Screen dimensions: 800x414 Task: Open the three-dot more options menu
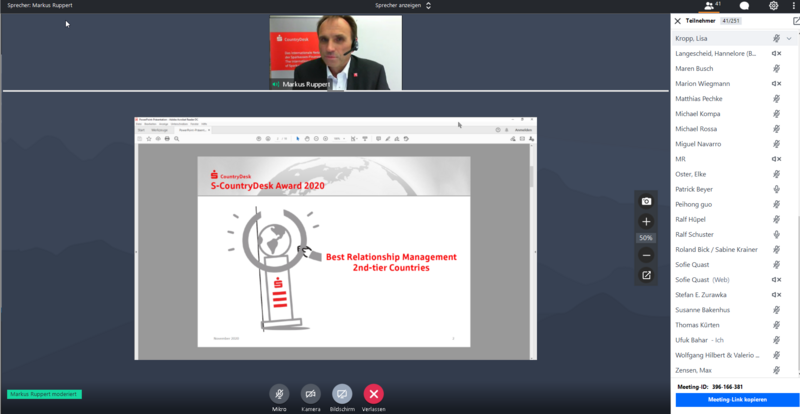click(x=794, y=6)
